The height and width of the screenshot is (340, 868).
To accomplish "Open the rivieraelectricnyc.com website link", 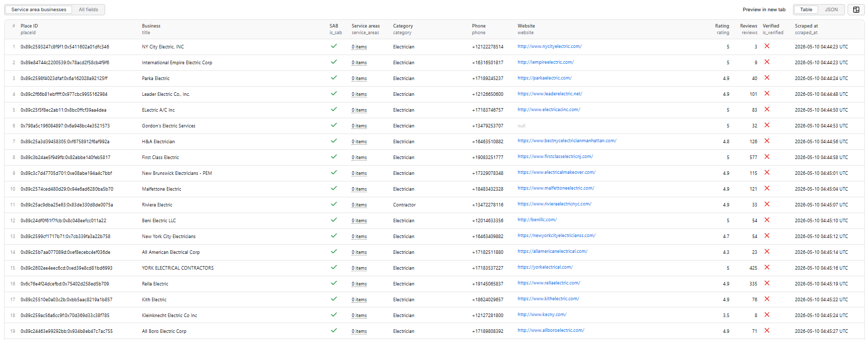I will (x=554, y=204).
